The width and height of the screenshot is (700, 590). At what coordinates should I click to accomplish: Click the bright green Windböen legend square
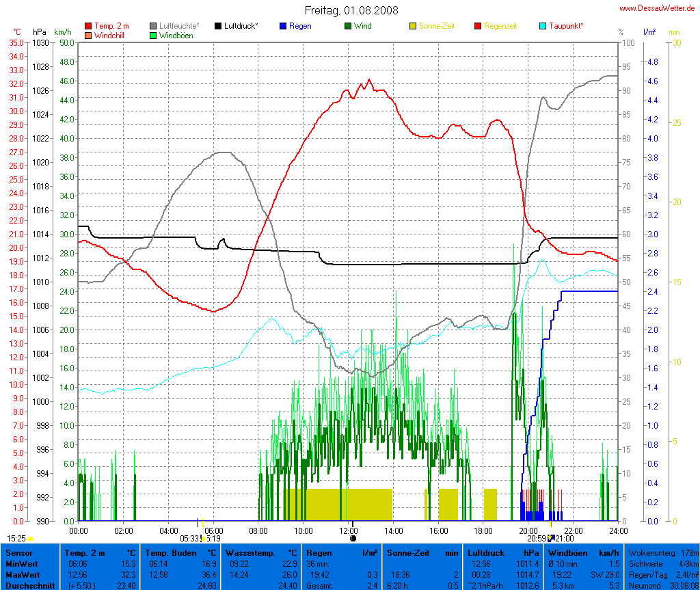click(153, 35)
